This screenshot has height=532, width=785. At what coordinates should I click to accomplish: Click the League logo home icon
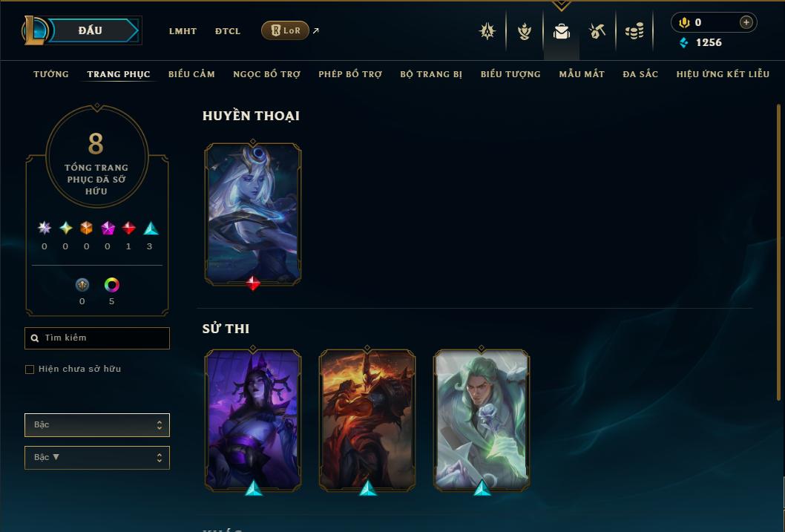[34, 30]
